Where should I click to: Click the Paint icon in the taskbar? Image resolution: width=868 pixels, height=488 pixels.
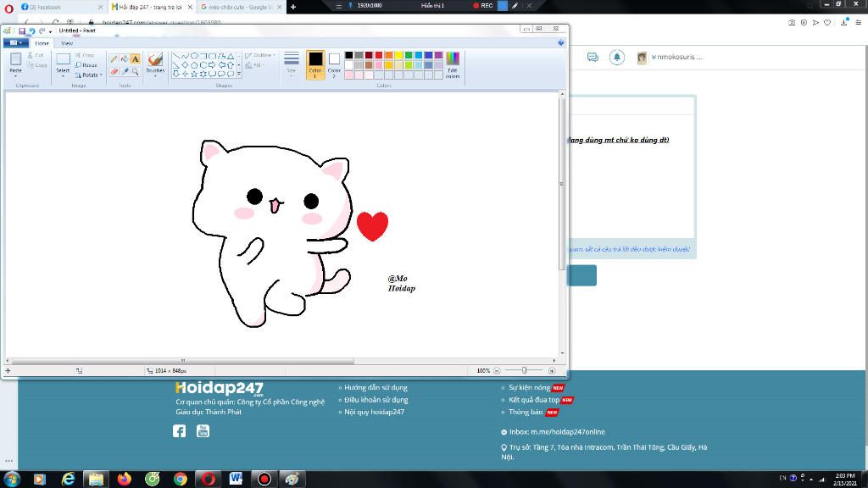[x=292, y=480]
